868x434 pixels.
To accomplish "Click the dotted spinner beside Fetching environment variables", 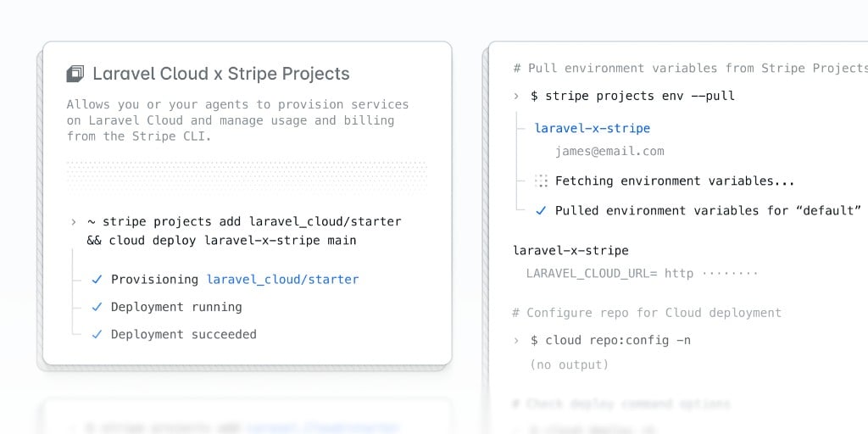I will pos(541,181).
